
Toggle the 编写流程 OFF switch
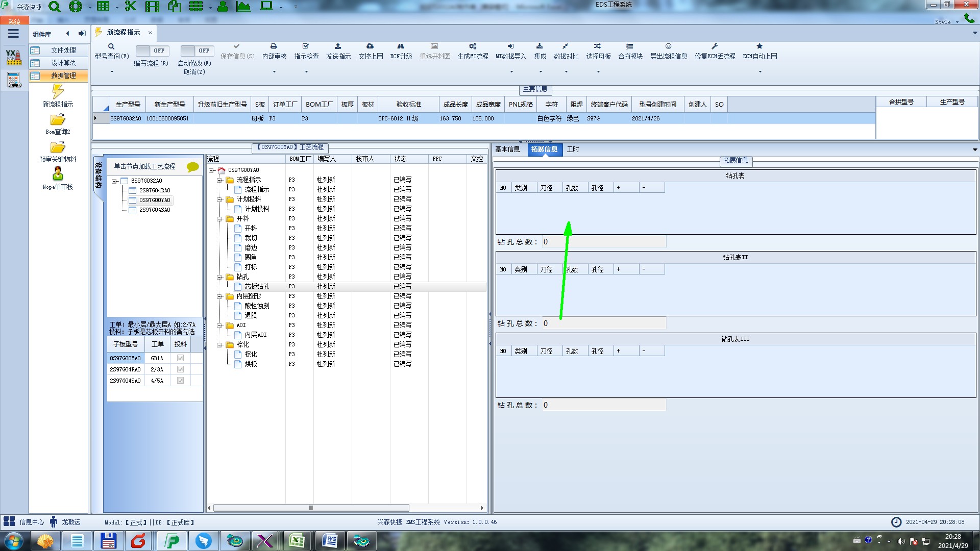(152, 51)
